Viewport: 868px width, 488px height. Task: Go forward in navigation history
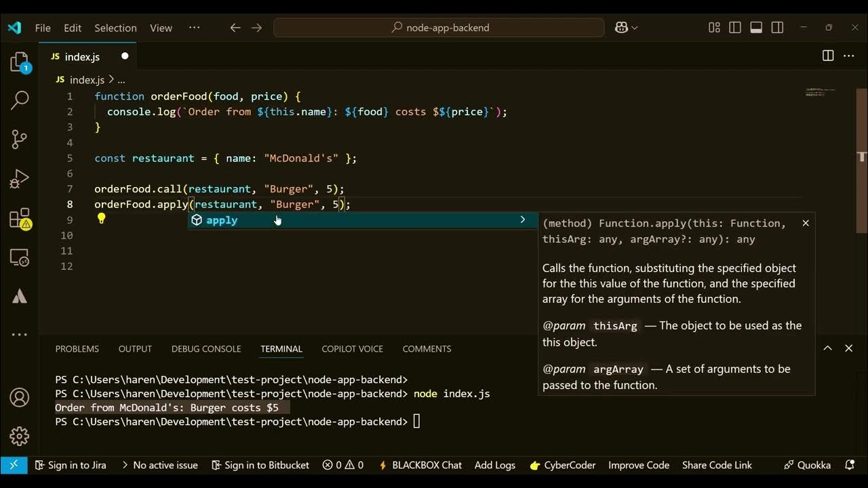pyautogui.click(x=256, y=28)
